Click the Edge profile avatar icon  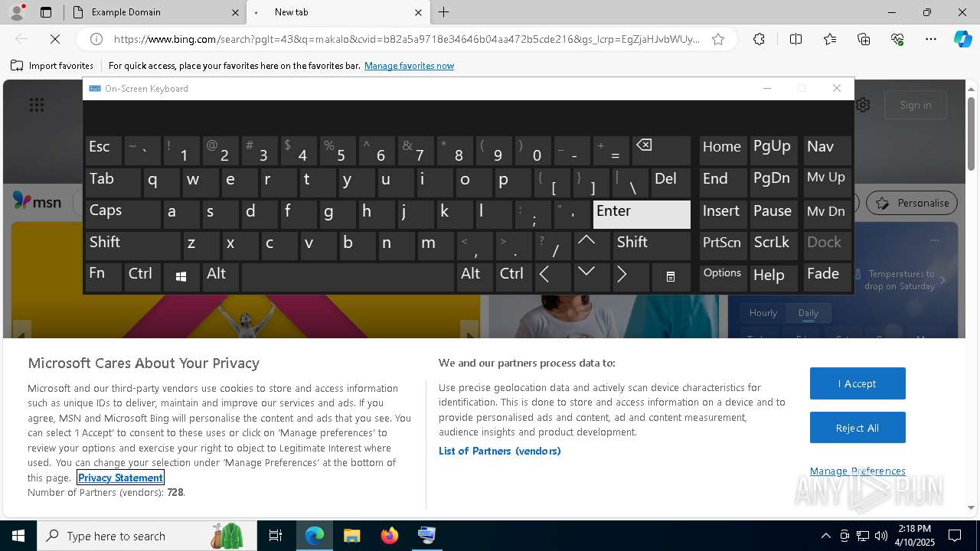[x=17, y=12]
